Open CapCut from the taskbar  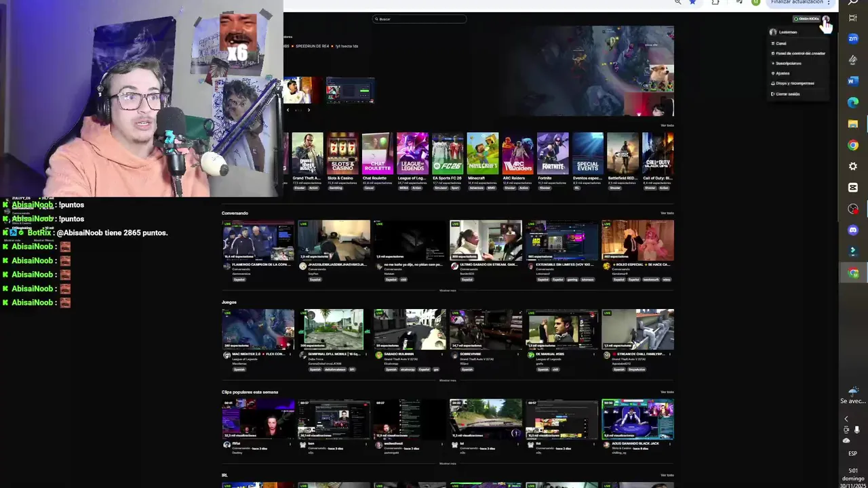pos(853,187)
